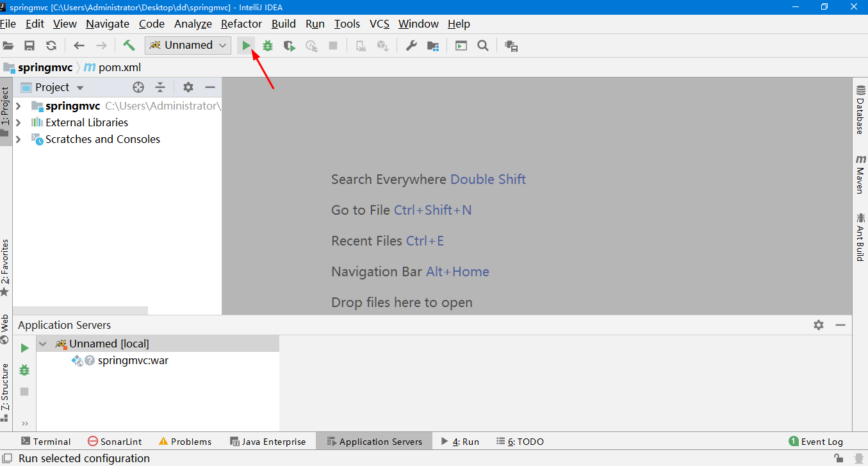Screen dimensions: 868x466
Task: Click the Synchronize refresh icon
Action: coord(51,46)
